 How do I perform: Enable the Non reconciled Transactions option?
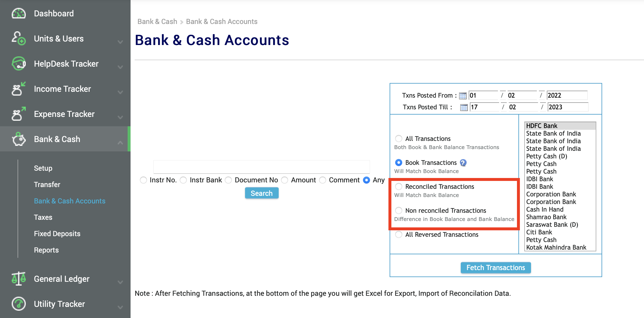click(398, 210)
